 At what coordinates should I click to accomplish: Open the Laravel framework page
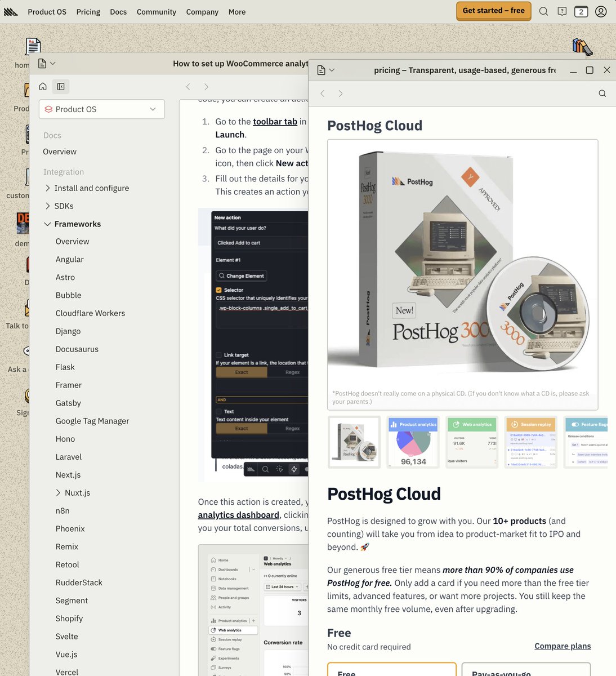point(69,457)
